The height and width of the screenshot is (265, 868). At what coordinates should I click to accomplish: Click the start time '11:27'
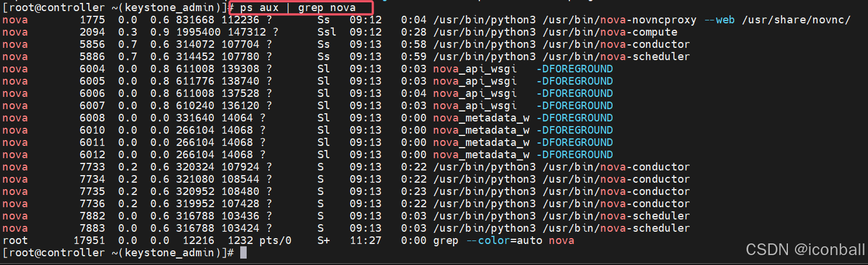(365, 240)
